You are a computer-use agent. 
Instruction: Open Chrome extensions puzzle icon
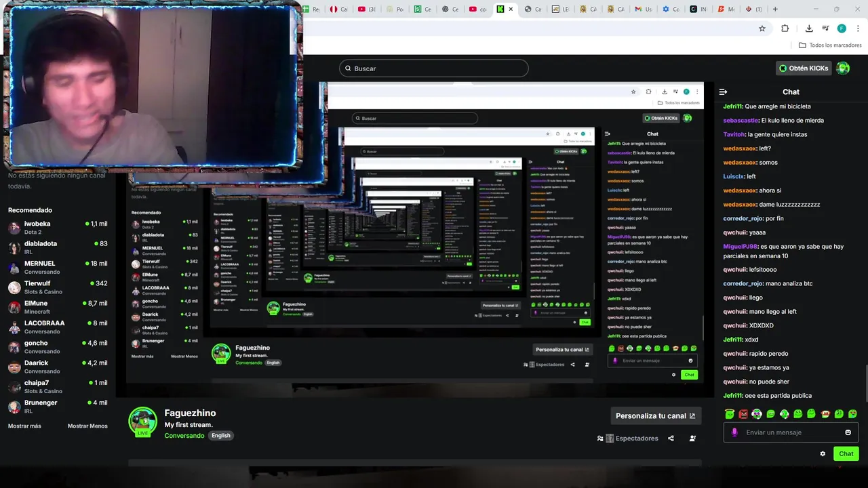[x=785, y=28]
